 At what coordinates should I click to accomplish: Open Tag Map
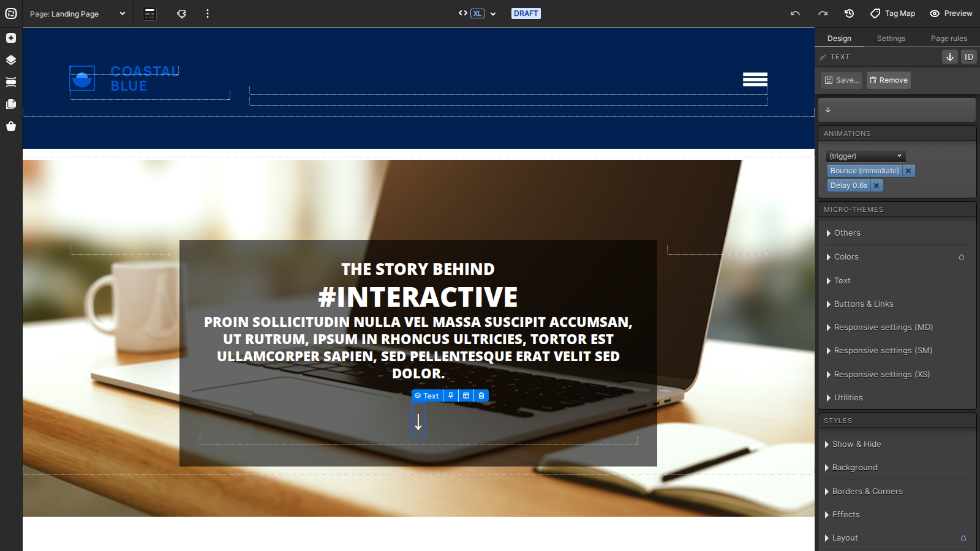[x=892, y=13]
